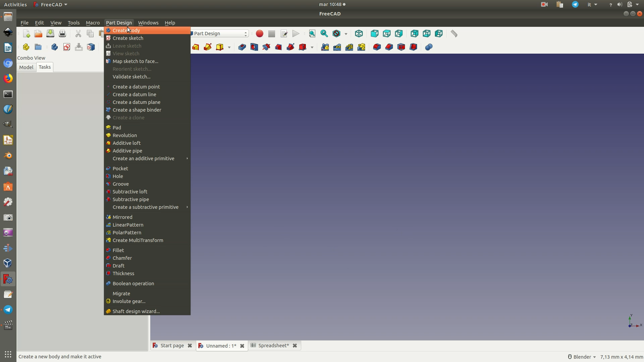Click the Pocket tool in the toolbar
This screenshot has height=362, width=644.
tap(242, 47)
